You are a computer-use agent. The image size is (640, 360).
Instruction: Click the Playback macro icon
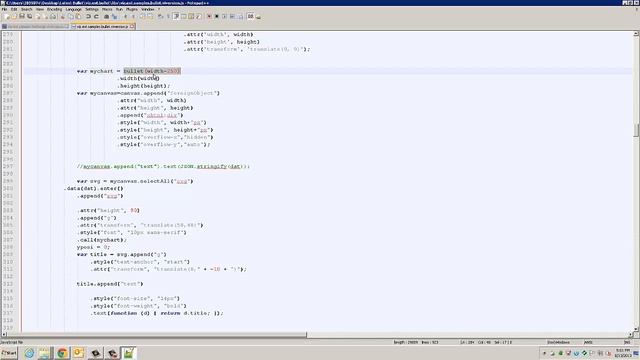point(224,16)
